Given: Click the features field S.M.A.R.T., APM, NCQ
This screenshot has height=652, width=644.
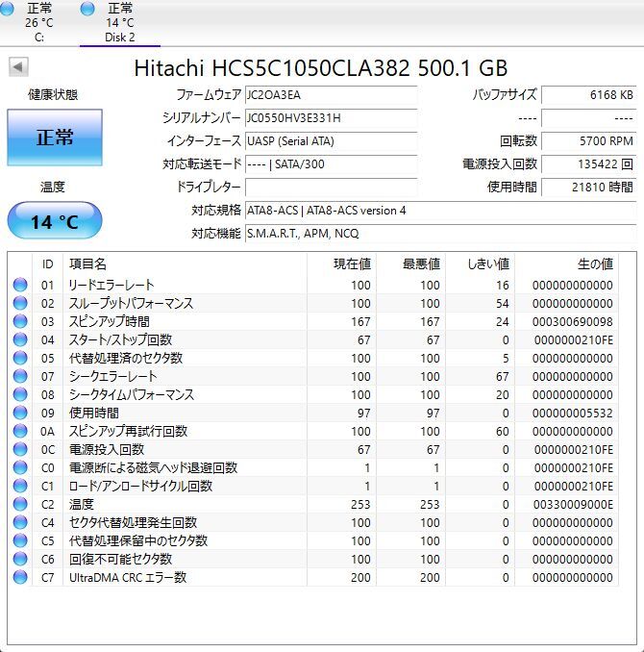Looking at the screenshot, I should [x=440, y=234].
